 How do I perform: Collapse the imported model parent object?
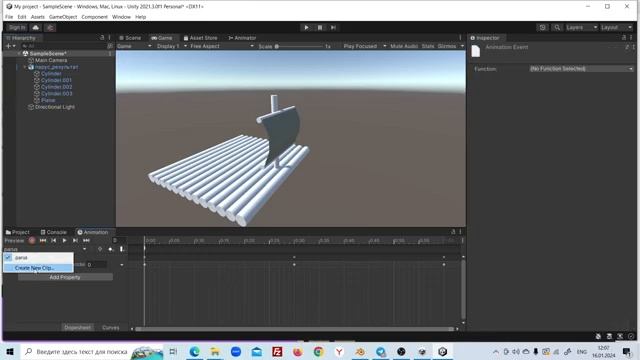click(24, 67)
